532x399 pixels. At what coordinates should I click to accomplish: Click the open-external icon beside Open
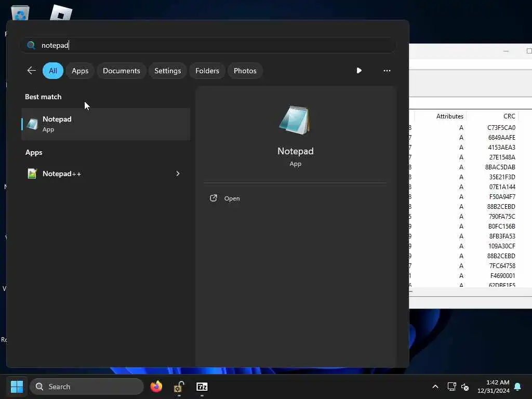(x=214, y=198)
